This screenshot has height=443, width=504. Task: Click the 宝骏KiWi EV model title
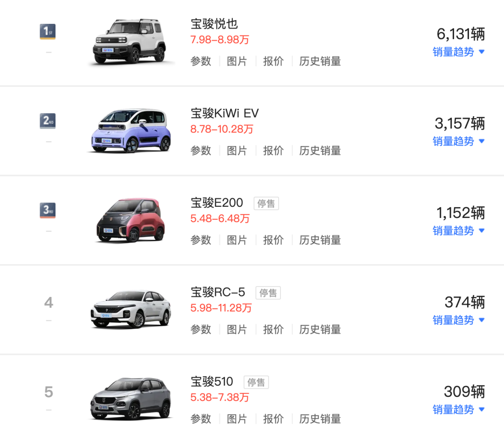224,113
